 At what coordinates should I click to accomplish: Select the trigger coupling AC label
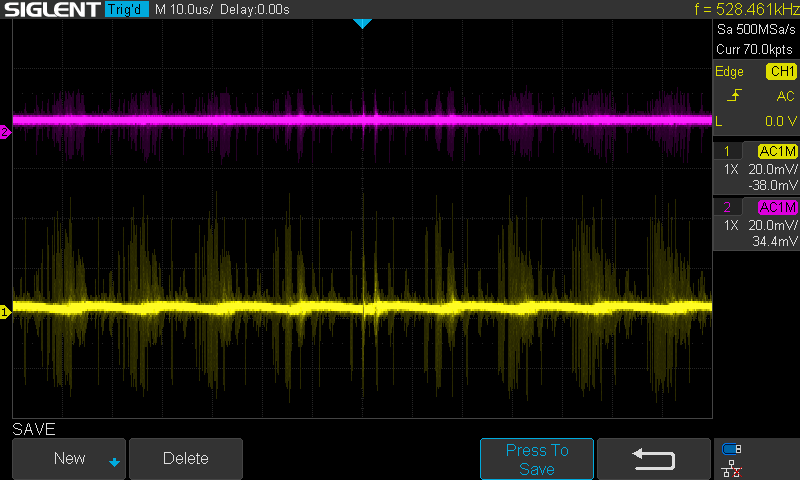[785, 96]
